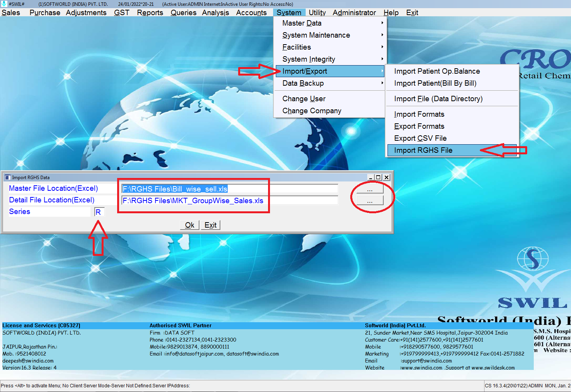
Task: Expand the Facilities submenu
Action: click(330, 47)
